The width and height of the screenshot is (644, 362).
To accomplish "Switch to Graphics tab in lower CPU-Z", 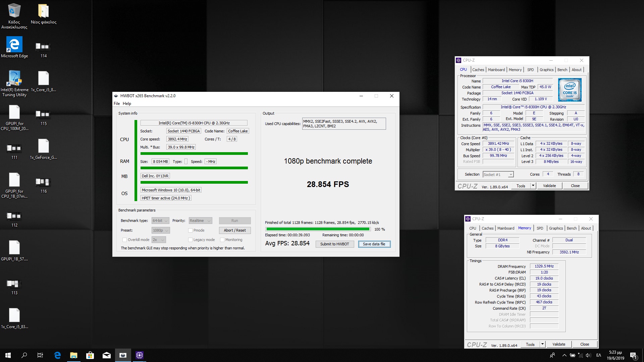I will pyautogui.click(x=556, y=228).
